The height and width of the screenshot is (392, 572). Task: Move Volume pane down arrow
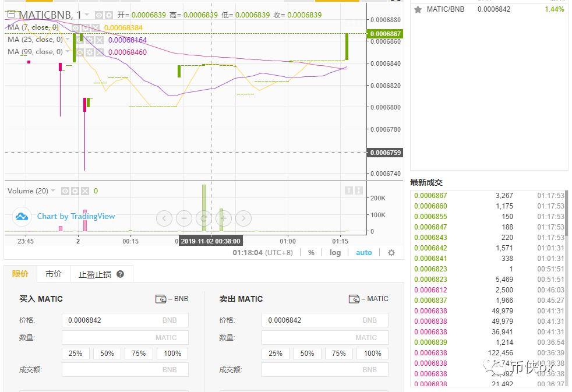point(359,190)
